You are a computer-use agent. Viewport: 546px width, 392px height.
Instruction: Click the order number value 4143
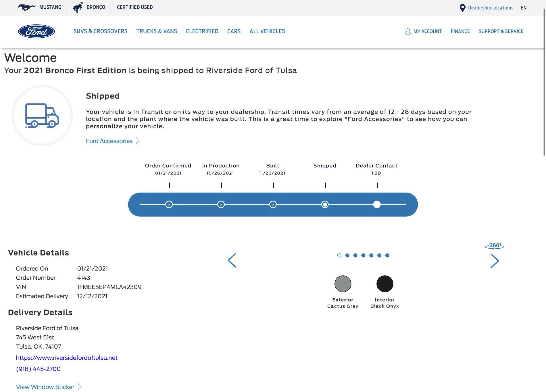[x=84, y=278]
